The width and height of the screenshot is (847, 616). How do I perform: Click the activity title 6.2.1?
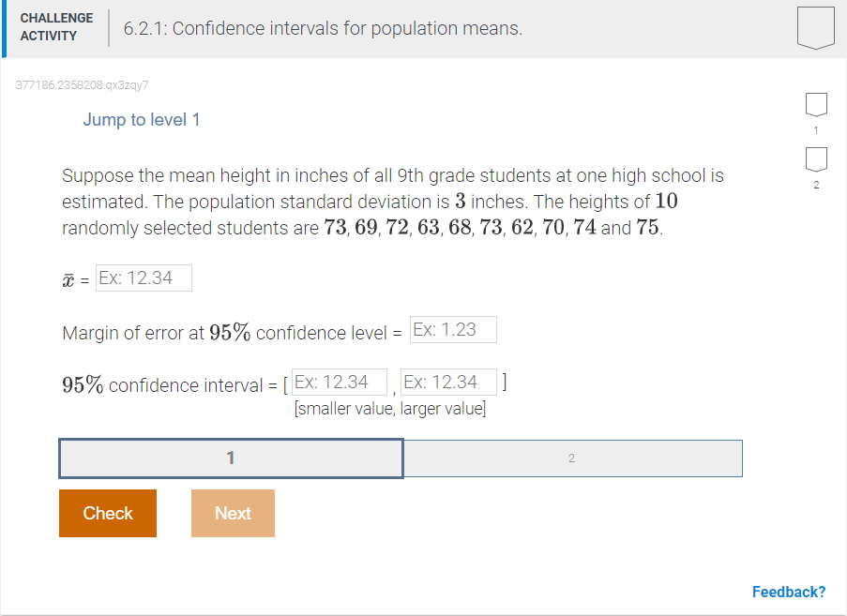(x=320, y=28)
